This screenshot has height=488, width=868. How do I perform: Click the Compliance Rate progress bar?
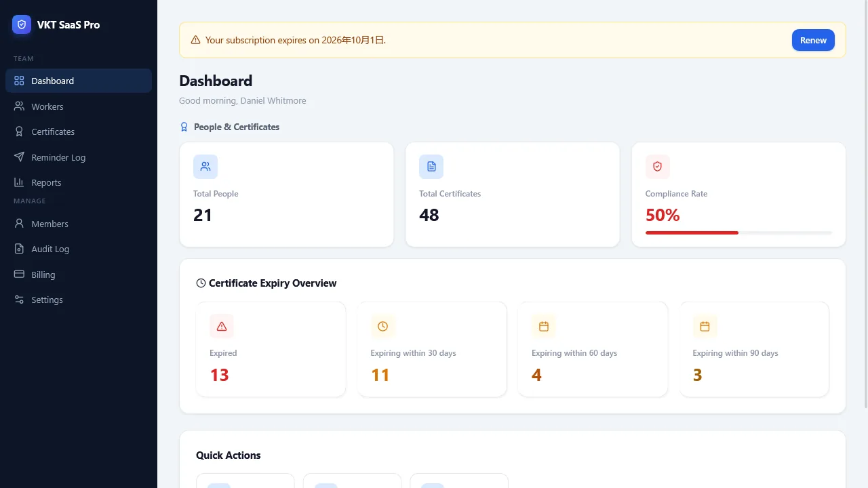[738, 232]
